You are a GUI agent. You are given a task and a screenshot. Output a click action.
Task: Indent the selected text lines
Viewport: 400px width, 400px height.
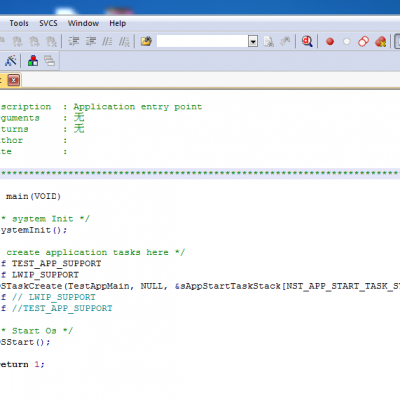(x=74, y=41)
